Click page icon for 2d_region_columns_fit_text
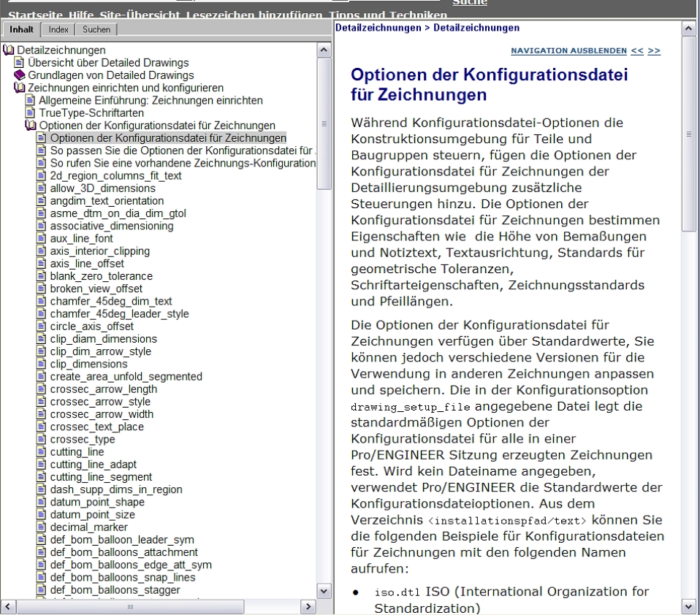This screenshot has height=615, width=700. coord(41,175)
